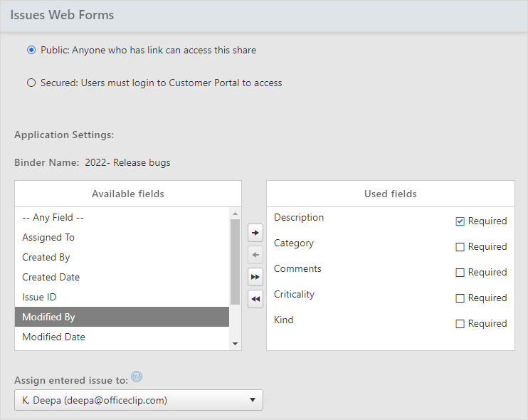Click the Available fields scrollbar thumb
Screen dimensions: 528x420
click(235, 262)
